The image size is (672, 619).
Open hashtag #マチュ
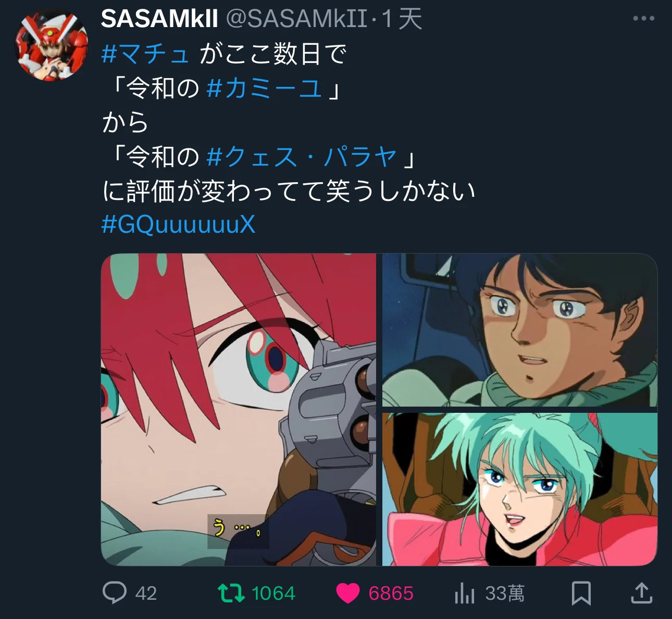(x=145, y=54)
